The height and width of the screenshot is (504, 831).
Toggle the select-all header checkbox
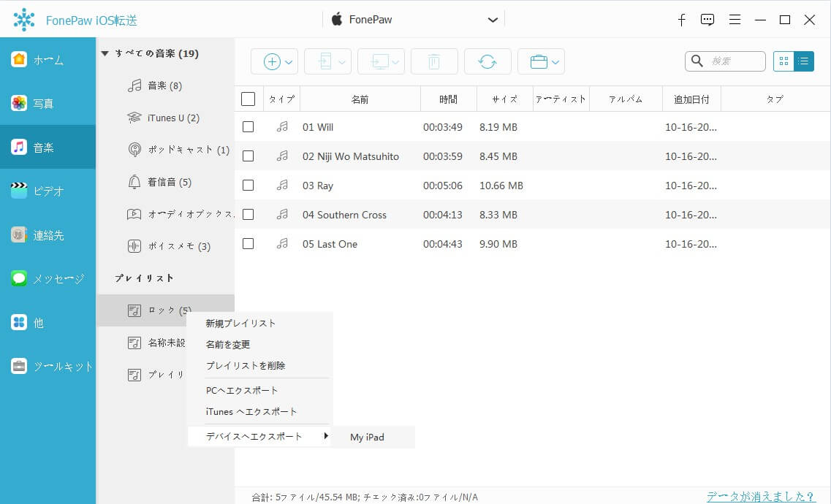[x=248, y=99]
